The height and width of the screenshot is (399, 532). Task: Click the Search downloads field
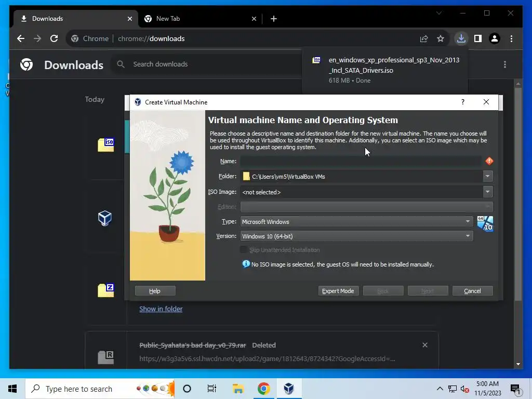pyautogui.click(x=207, y=64)
